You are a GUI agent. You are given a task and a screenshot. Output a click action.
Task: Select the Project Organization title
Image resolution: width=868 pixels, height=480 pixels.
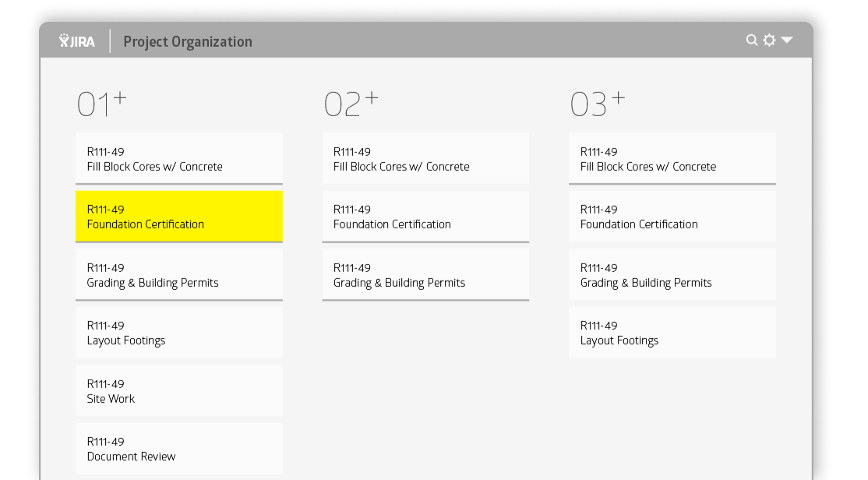[188, 42]
